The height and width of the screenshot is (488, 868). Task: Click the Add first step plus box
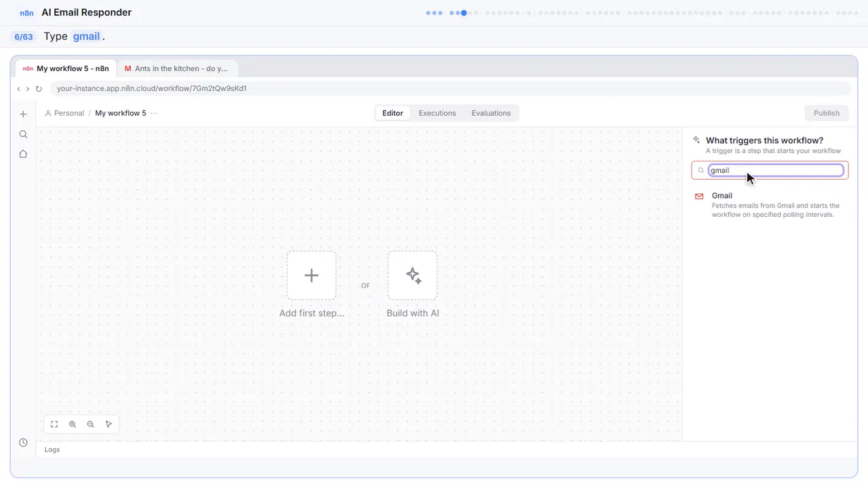coord(311,275)
